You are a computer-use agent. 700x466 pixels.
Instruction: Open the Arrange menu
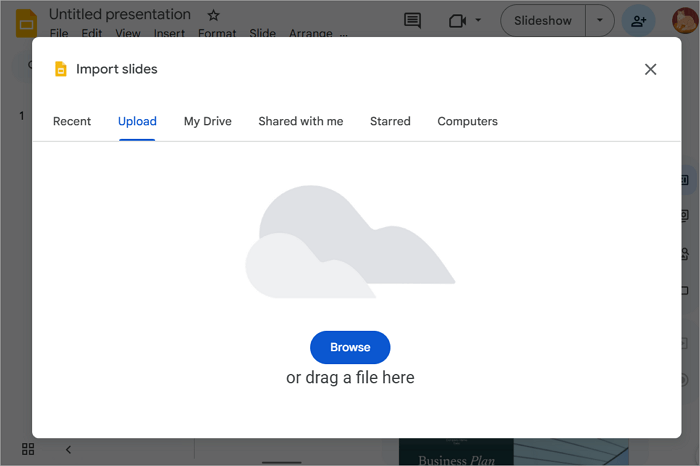point(311,33)
